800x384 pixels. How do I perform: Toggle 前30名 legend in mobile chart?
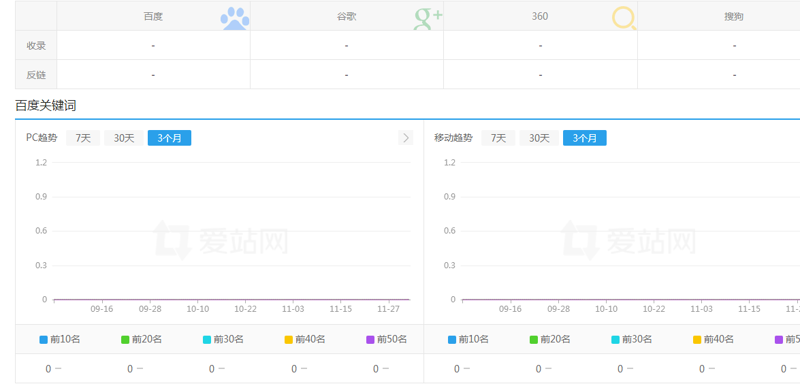(632, 339)
